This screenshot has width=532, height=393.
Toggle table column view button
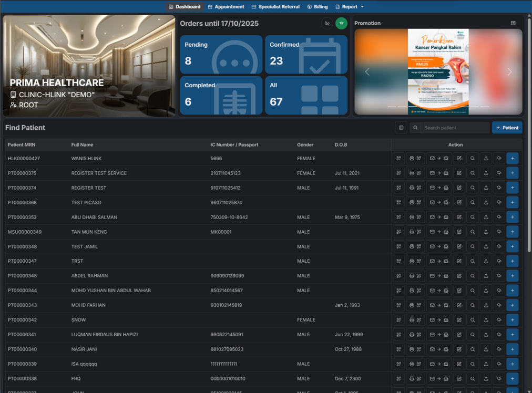pyautogui.click(x=401, y=128)
